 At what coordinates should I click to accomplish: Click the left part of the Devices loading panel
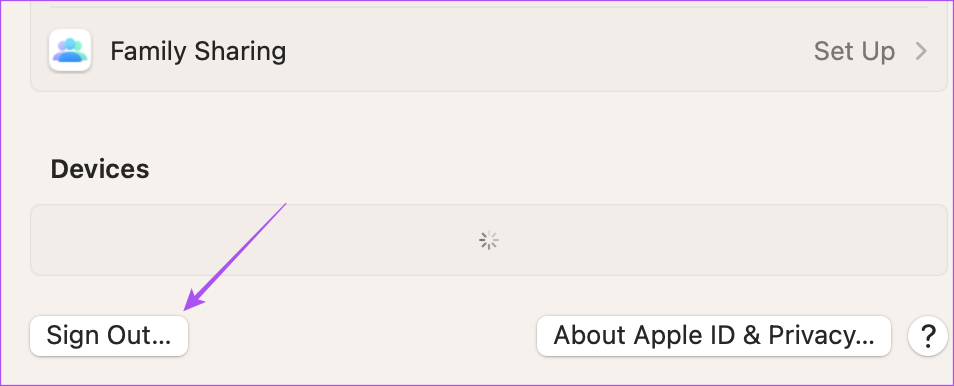click(183, 240)
